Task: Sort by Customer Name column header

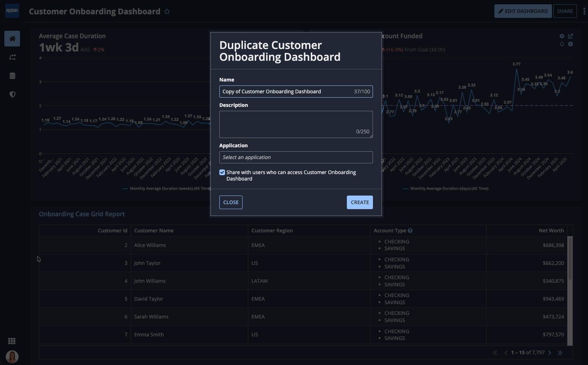Action: click(x=154, y=231)
